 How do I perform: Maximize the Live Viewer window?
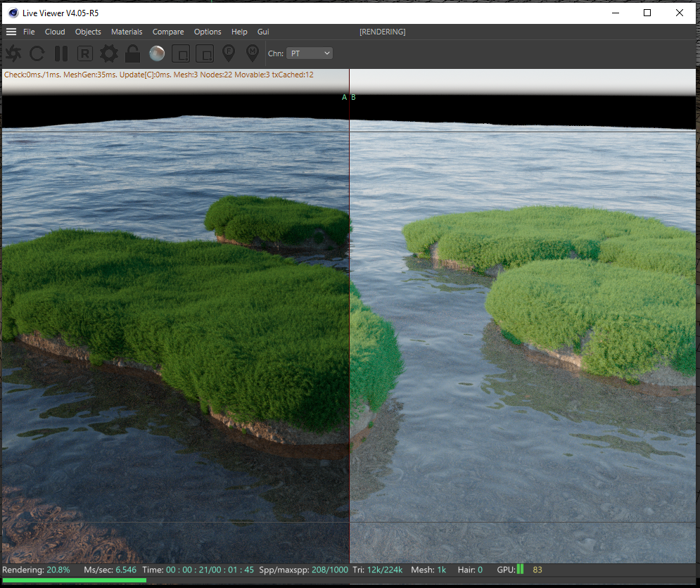click(647, 13)
